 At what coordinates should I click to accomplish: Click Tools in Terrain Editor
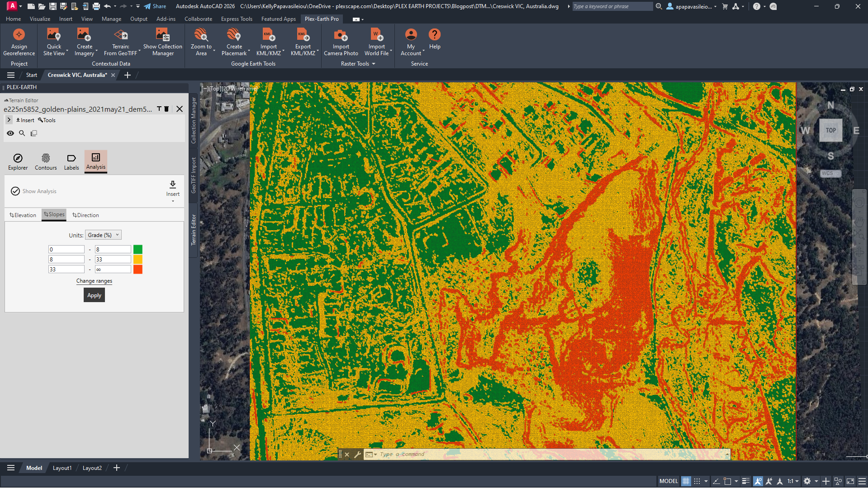(47, 120)
